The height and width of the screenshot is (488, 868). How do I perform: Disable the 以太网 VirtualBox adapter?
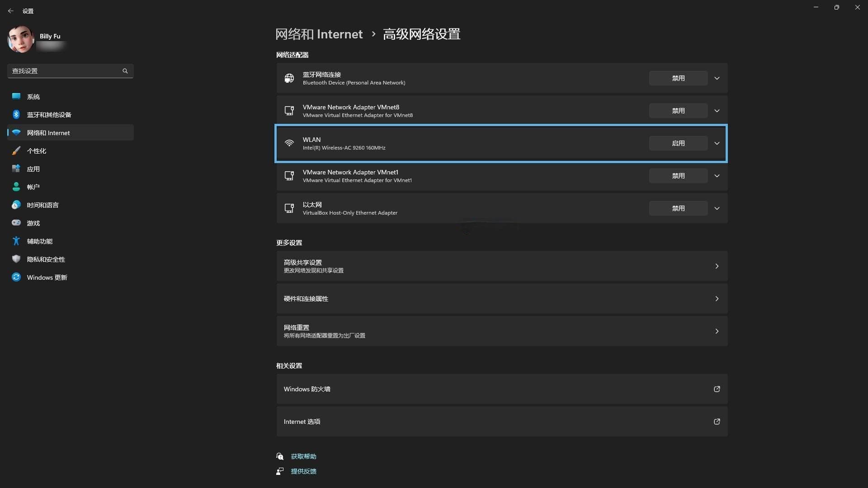pos(678,208)
